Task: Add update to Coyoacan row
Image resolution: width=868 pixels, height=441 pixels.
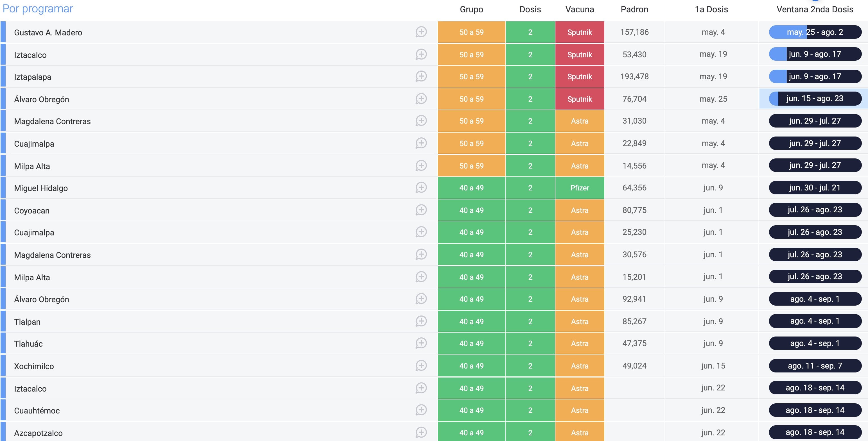Action: 421,210
